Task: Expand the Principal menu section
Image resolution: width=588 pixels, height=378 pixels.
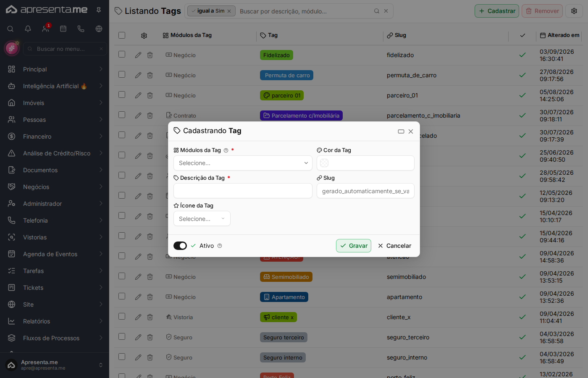Action: click(55, 69)
